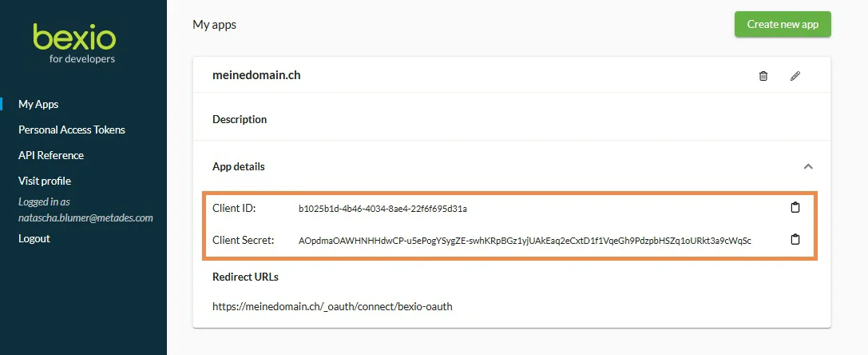Click the bexio for developers logo

pos(75,43)
